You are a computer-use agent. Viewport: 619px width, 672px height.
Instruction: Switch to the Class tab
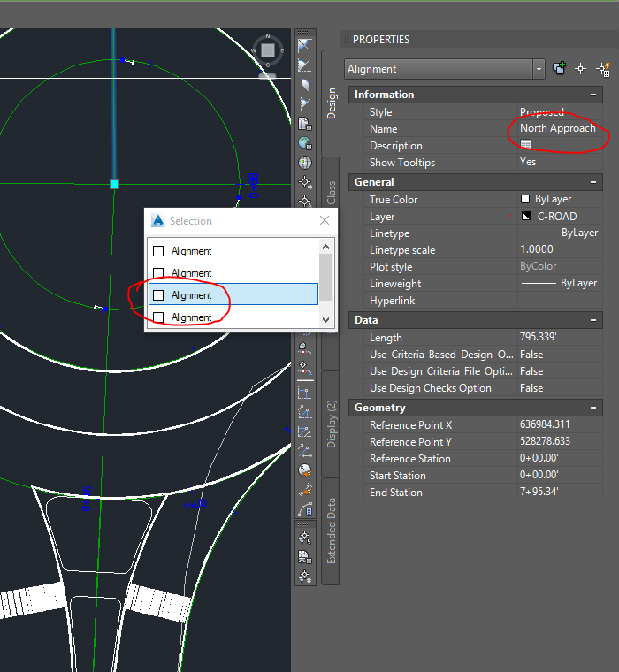pyautogui.click(x=332, y=193)
